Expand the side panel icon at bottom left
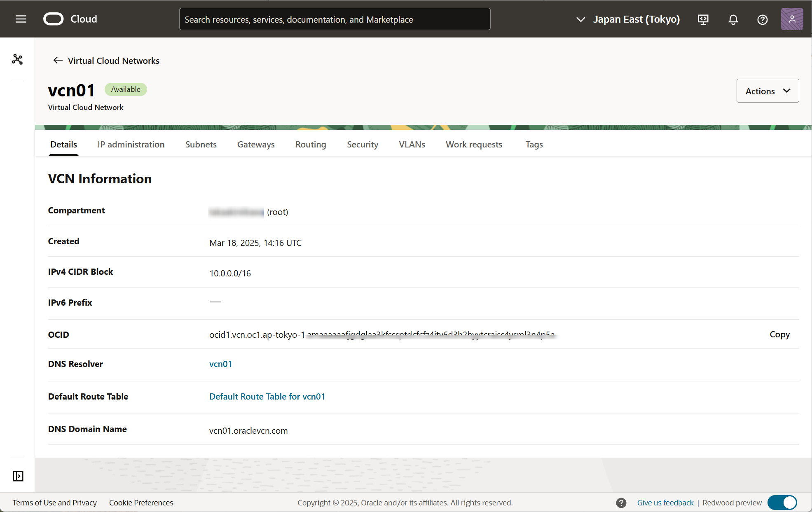 (x=18, y=476)
